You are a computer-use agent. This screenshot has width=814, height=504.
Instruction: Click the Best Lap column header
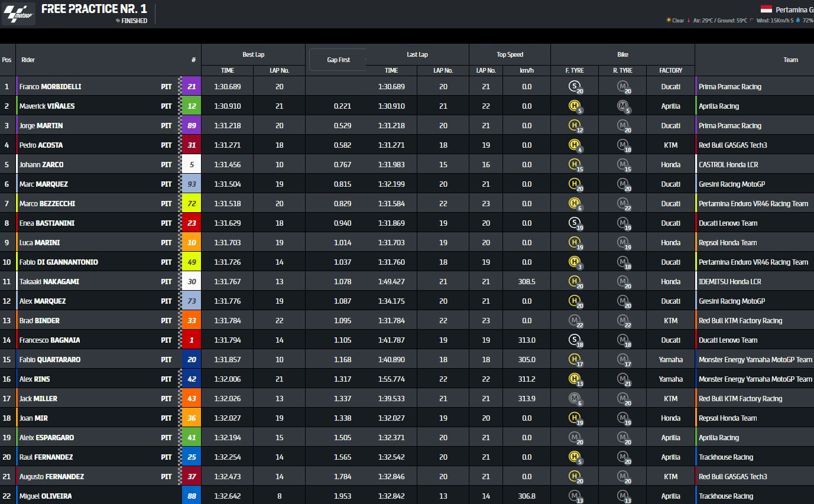click(x=253, y=54)
